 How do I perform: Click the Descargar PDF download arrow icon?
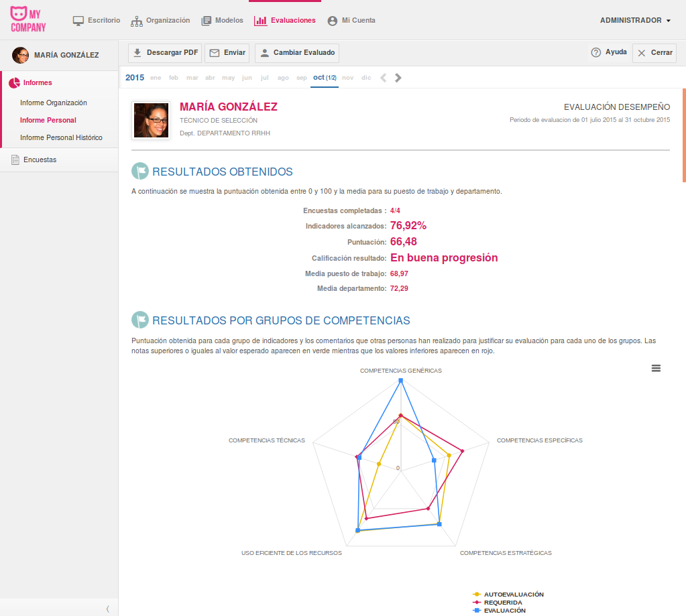click(x=137, y=53)
